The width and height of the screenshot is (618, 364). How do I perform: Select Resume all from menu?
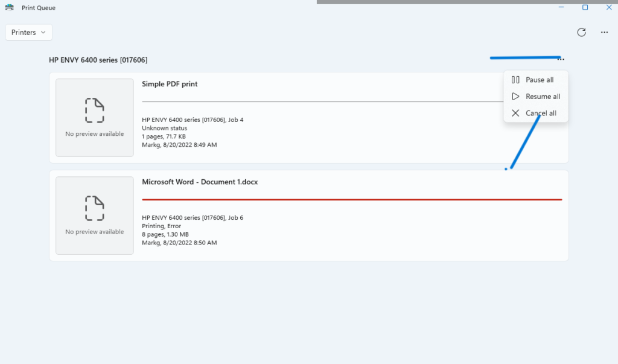[x=536, y=96]
